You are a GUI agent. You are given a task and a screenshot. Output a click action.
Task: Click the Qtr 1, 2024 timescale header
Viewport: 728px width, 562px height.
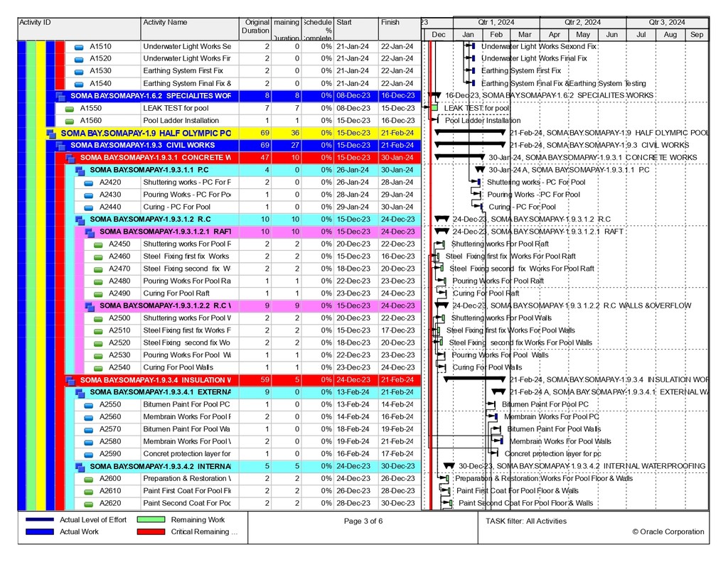(x=496, y=22)
